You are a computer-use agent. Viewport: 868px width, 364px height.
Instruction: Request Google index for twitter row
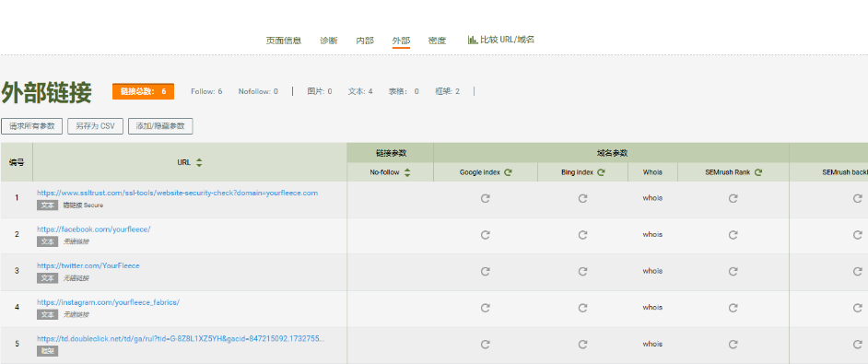coord(486,272)
